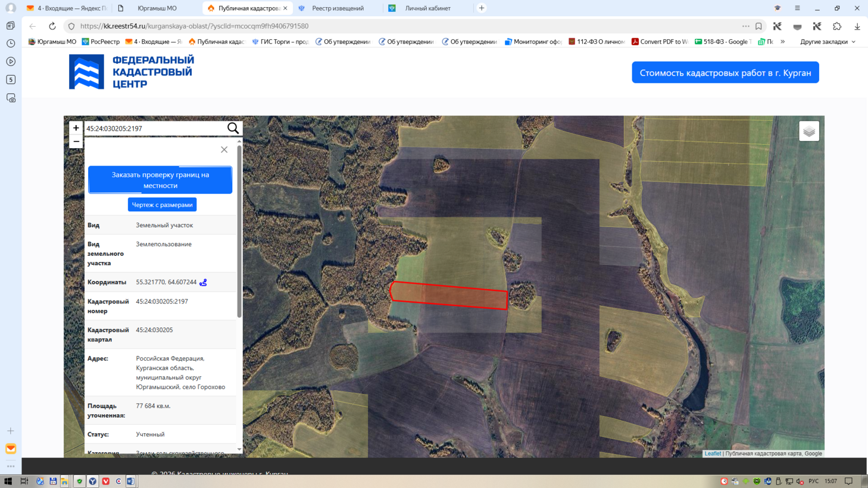Reload the page with refresh icon
This screenshot has height=488, width=868.
(52, 26)
